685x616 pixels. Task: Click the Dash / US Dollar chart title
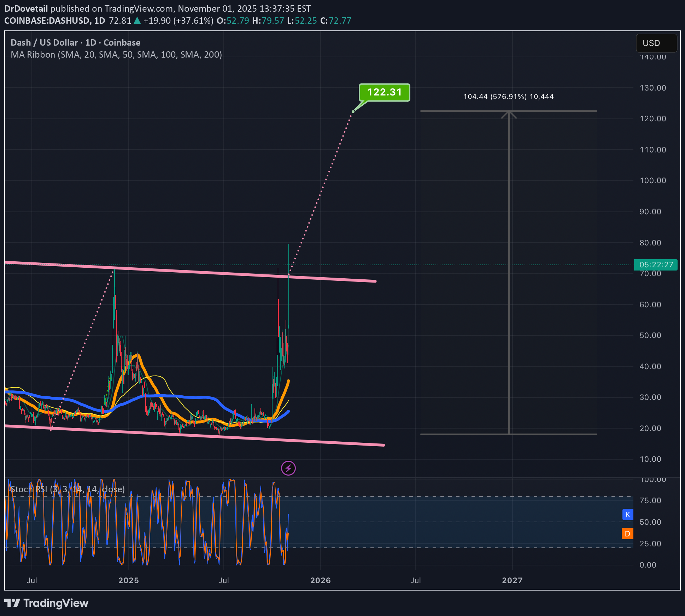75,42
